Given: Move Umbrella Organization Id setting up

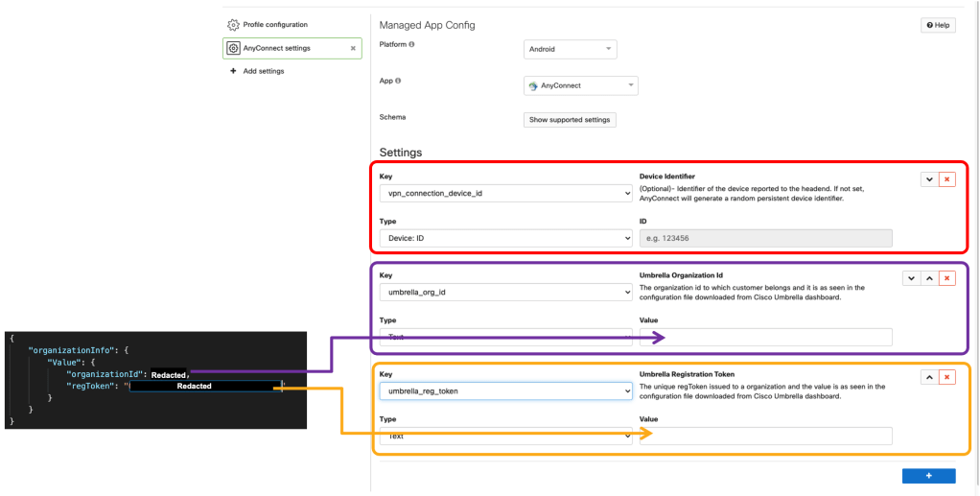Looking at the screenshot, I should [929, 278].
